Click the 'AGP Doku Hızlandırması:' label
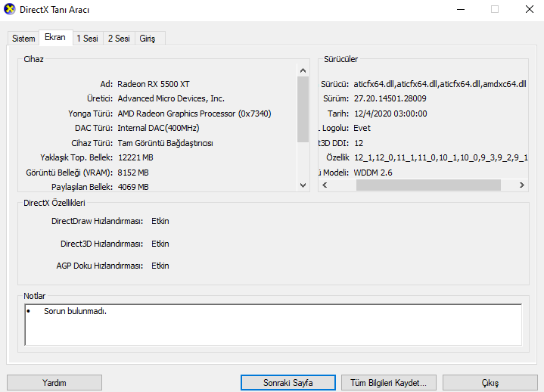Screen dimensions: 544x392 (x=100, y=266)
